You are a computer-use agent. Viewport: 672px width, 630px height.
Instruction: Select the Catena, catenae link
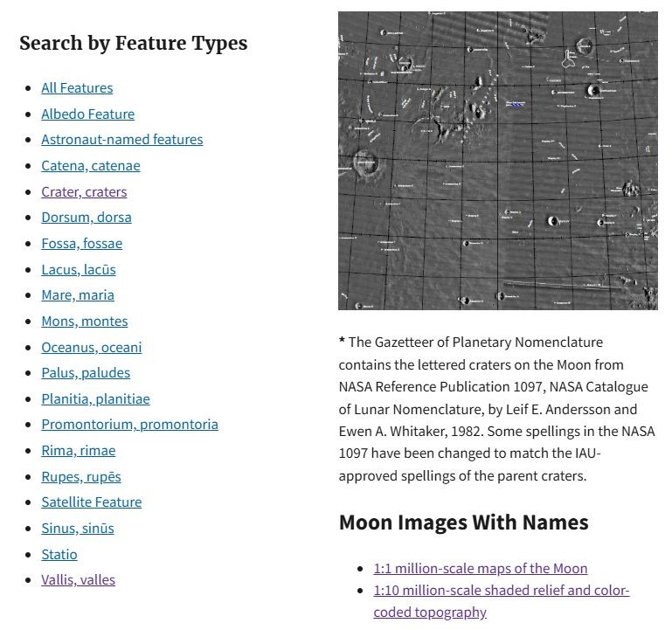point(90,165)
